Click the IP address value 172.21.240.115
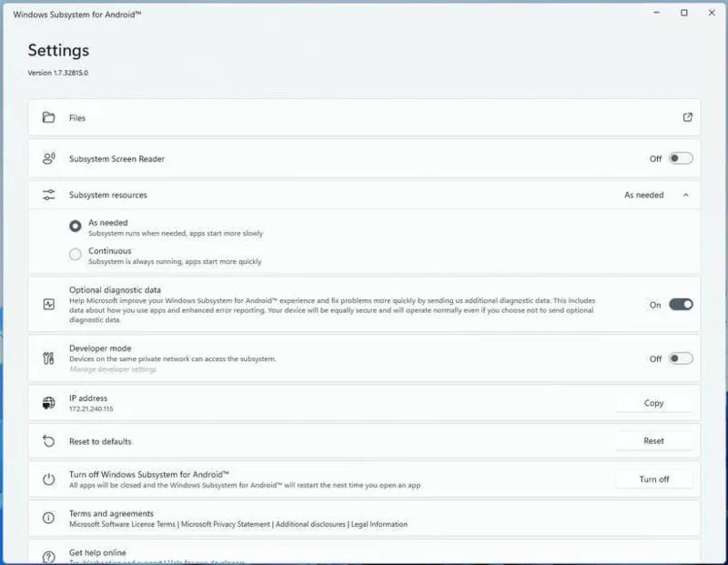The image size is (728, 565). click(91, 409)
